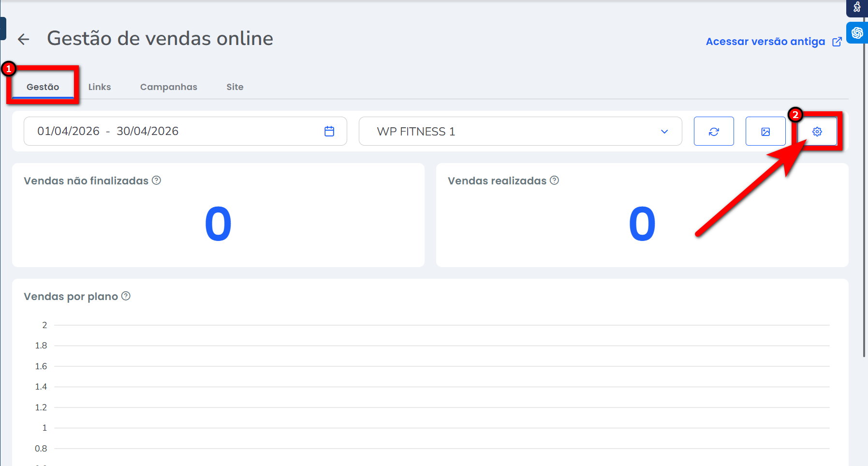Image resolution: width=868 pixels, height=466 pixels.
Task: Click the chart axis label 0.8
Action: 41,449
